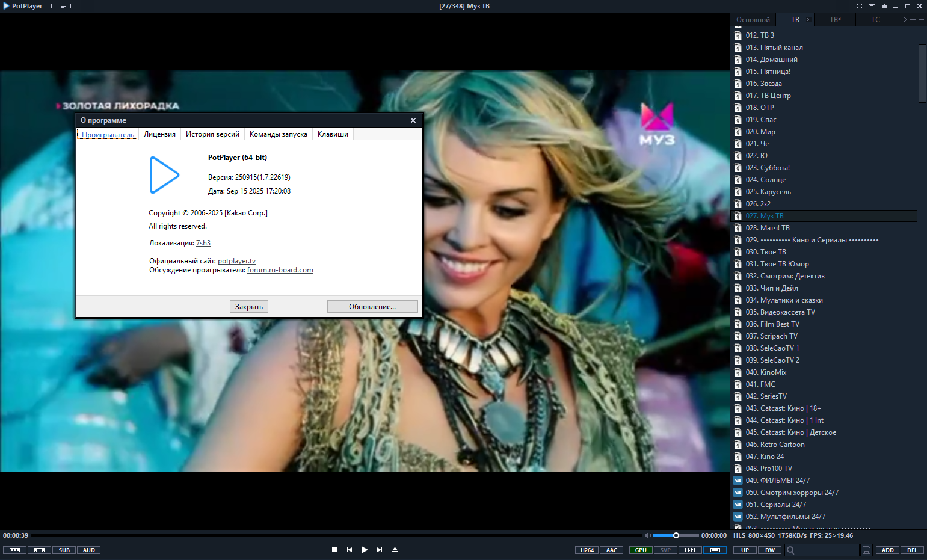
Task: Open the potplayer.tv website link
Action: point(236,261)
